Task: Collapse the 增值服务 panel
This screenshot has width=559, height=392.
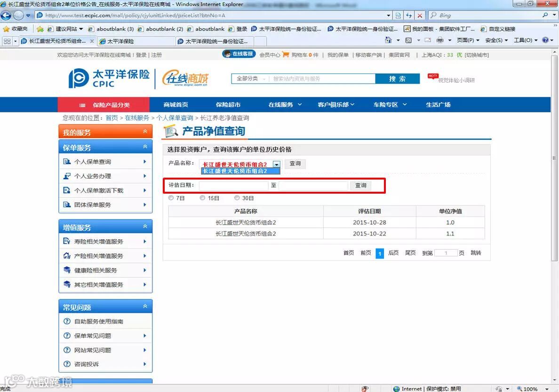Action: click(x=145, y=227)
